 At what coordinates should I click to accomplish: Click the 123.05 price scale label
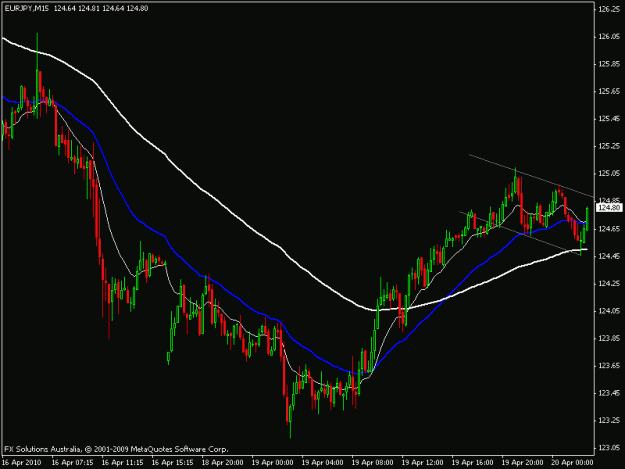[609, 448]
